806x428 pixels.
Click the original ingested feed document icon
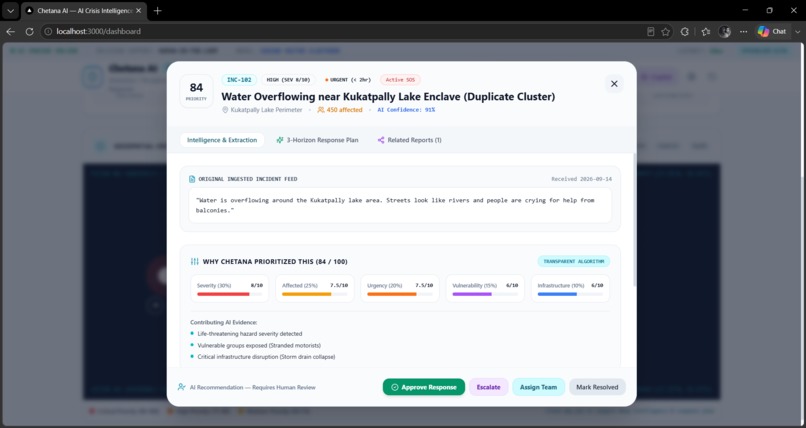(192, 179)
